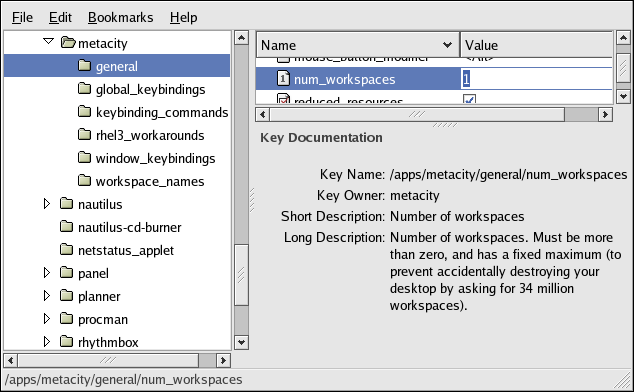This screenshot has width=634, height=392.
Task: Click the rhel3_workarounds folder icon
Action: pyautogui.click(x=84, y=134)
